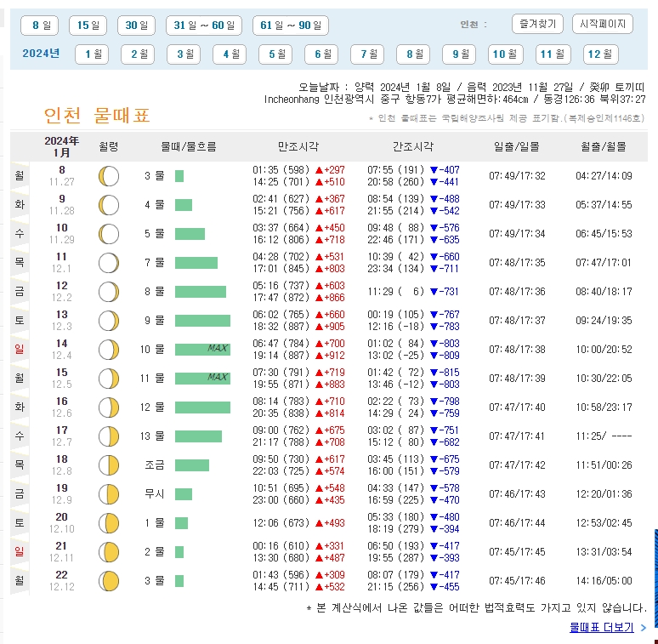The image size is (658, 644).
Task: Click the 조금 tide flow bar
Action: click(192, 465)
